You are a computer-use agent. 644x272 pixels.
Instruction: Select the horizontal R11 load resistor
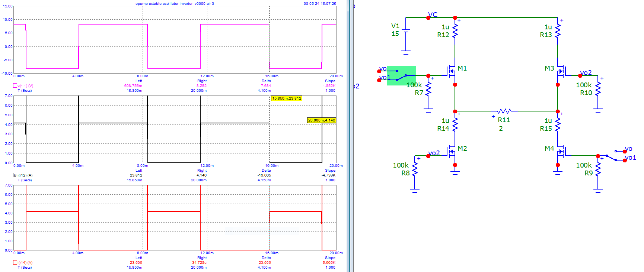pyautogui.click(x=504, y=111)
